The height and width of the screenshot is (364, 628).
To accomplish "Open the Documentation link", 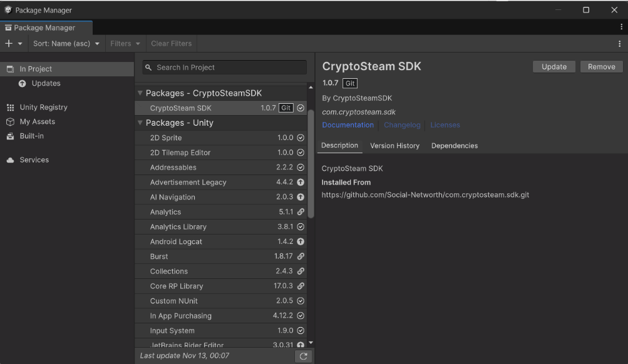I will coord(348,125).
